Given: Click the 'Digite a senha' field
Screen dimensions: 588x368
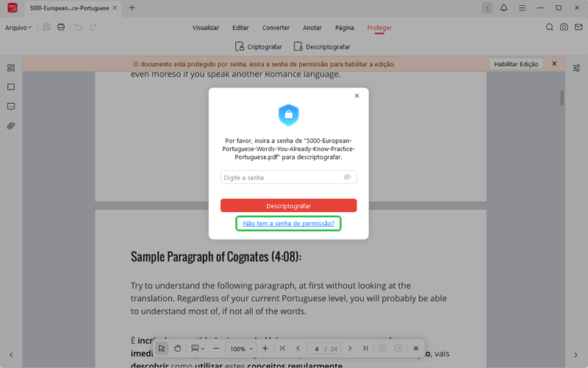Looking at the screenshot, I should coord(288,177).
